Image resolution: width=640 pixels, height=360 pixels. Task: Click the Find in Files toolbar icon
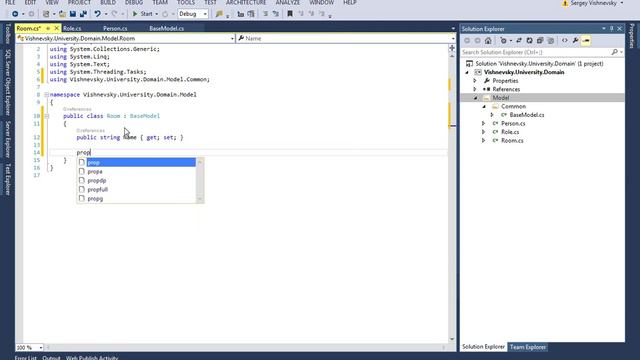[x=219, y=14]
